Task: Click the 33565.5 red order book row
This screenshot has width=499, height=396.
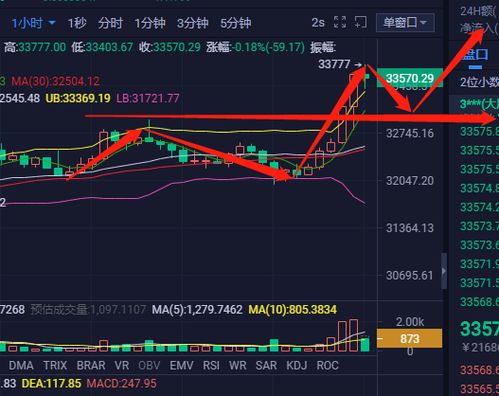Action: tap(479, 389)
